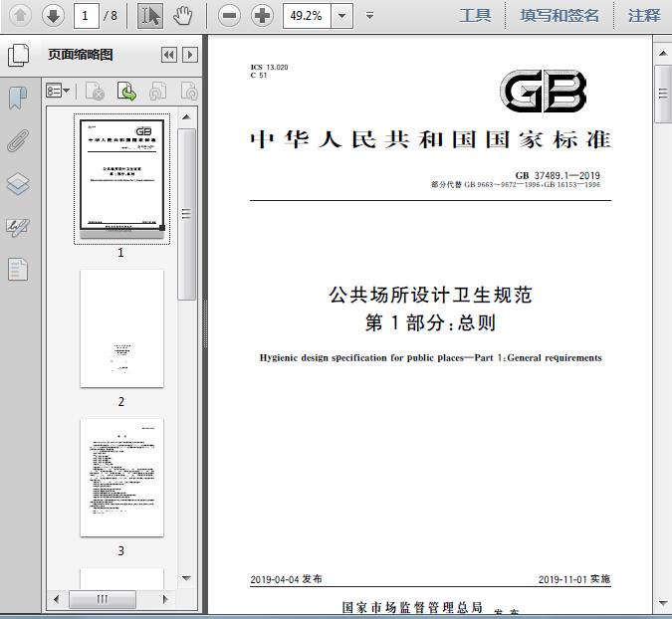Open the attachments paperclip panel
The image size is (672, 619).
click(18, 141)
